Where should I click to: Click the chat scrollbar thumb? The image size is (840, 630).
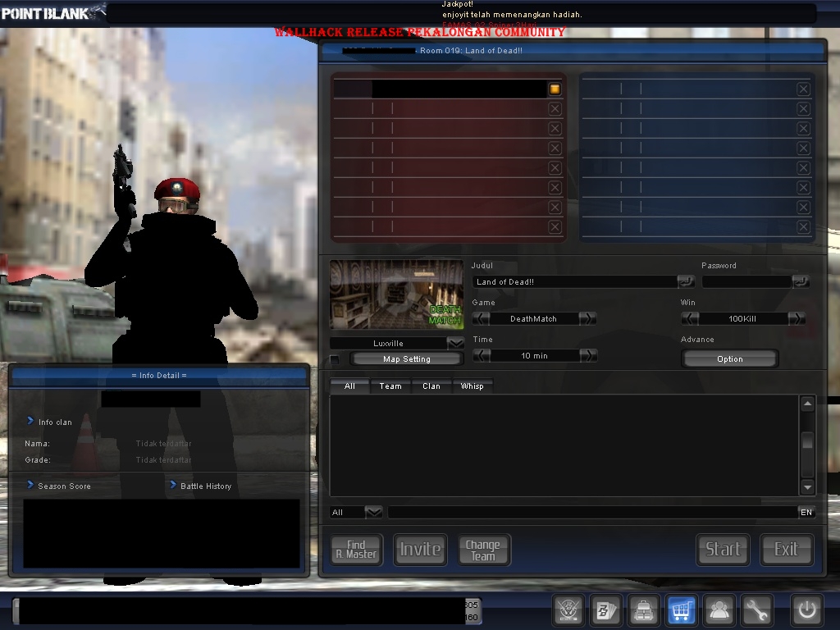pyautogui.click(x=807, y=441)
